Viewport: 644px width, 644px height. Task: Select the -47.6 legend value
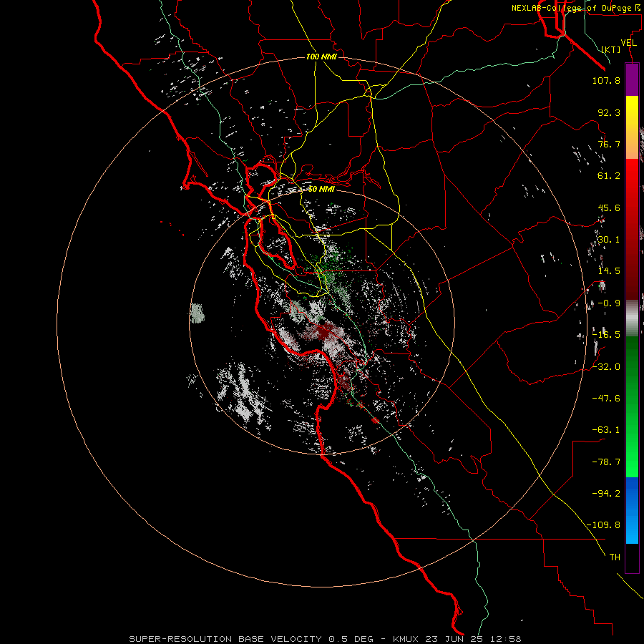tap(606, 399)
